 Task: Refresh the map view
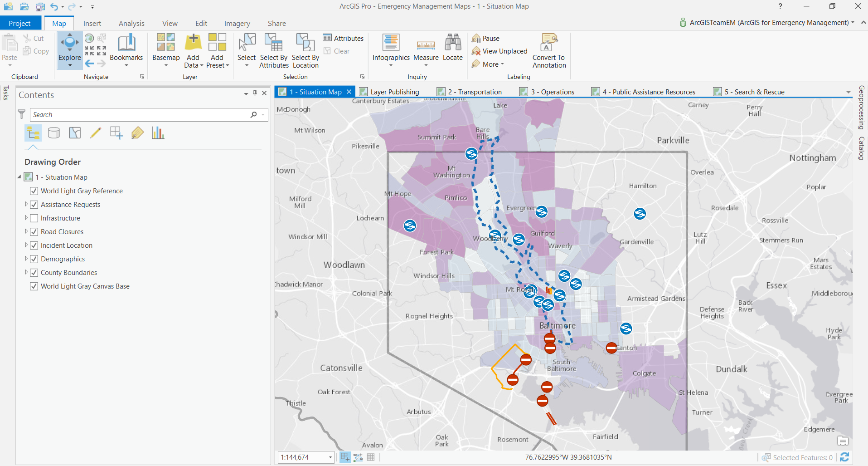(844, 457)
